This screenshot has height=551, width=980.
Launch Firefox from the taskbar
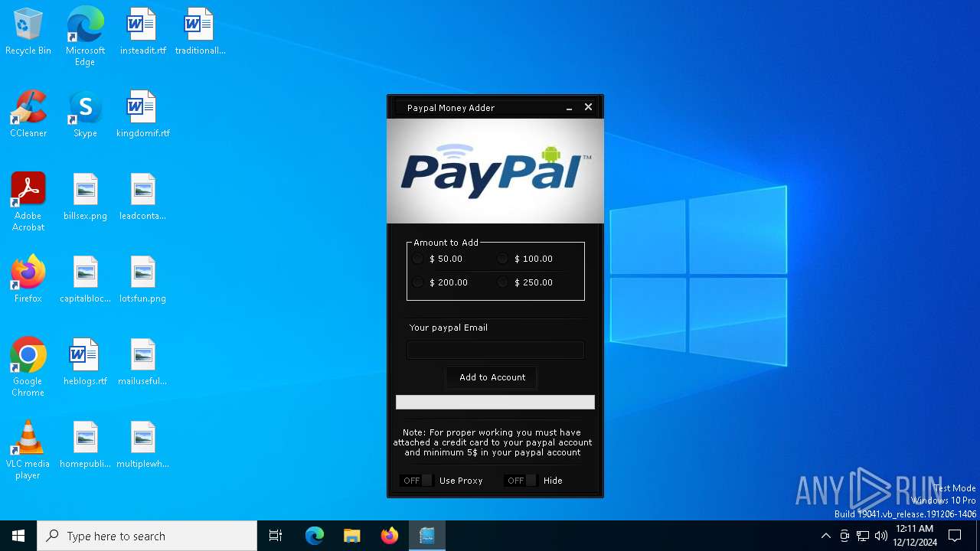(390, 536)
